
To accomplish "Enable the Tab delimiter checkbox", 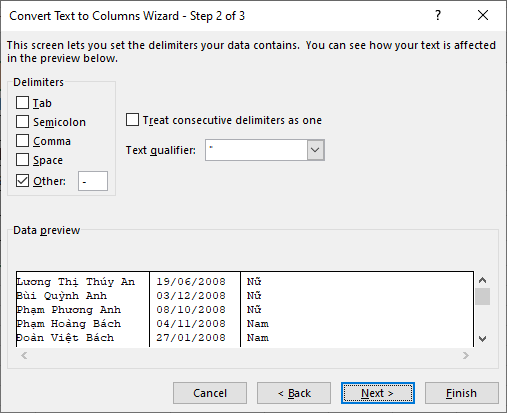I will tap(22, 103).
